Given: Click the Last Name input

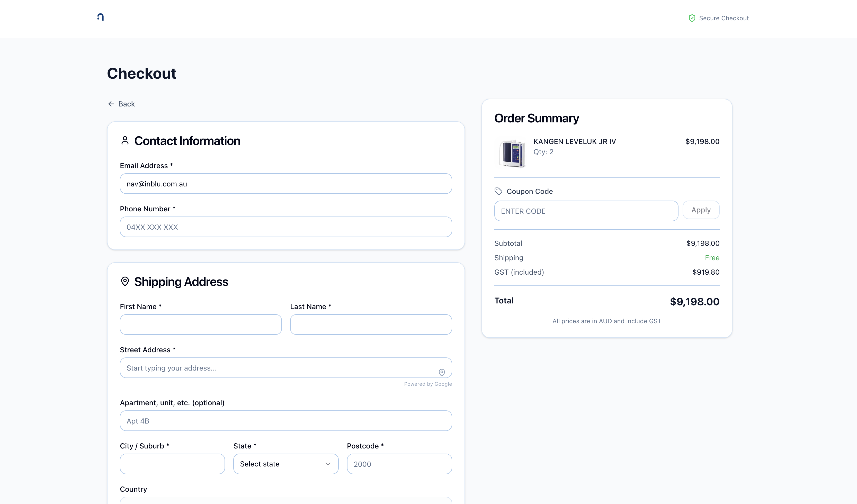Looking at the screenshot, I should click(371, 325).
